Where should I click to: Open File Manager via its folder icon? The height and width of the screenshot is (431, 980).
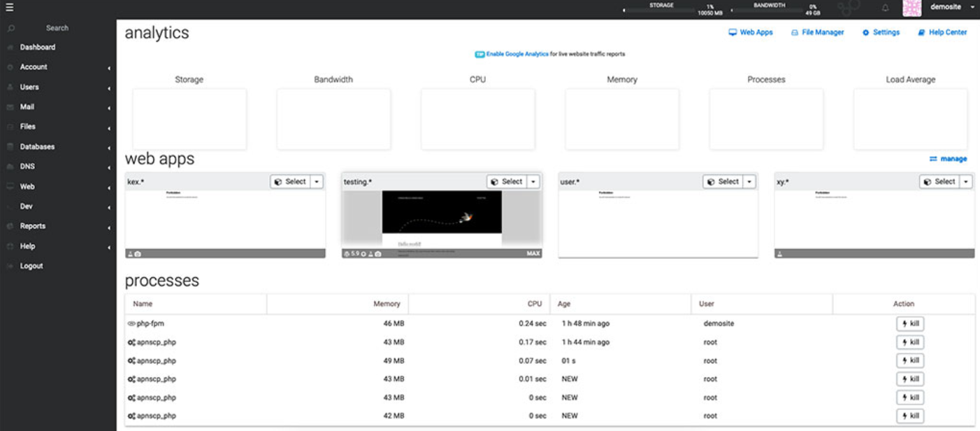tap(795, 32)
